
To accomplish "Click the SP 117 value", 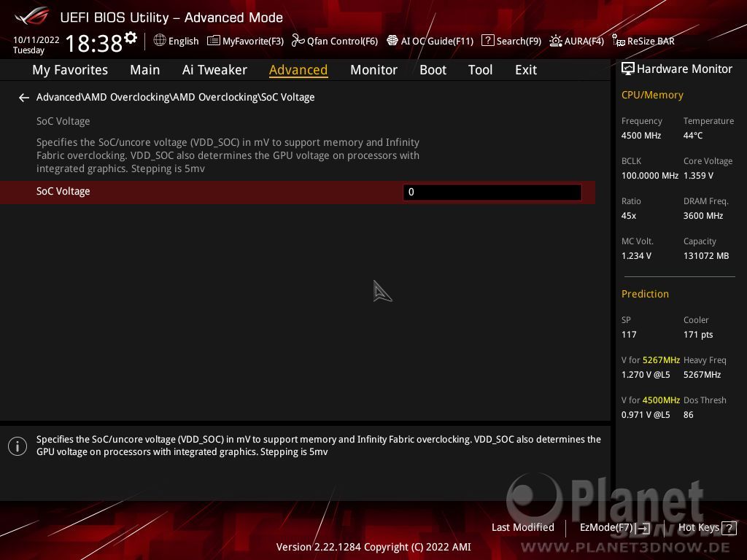I will click(629, 334).
